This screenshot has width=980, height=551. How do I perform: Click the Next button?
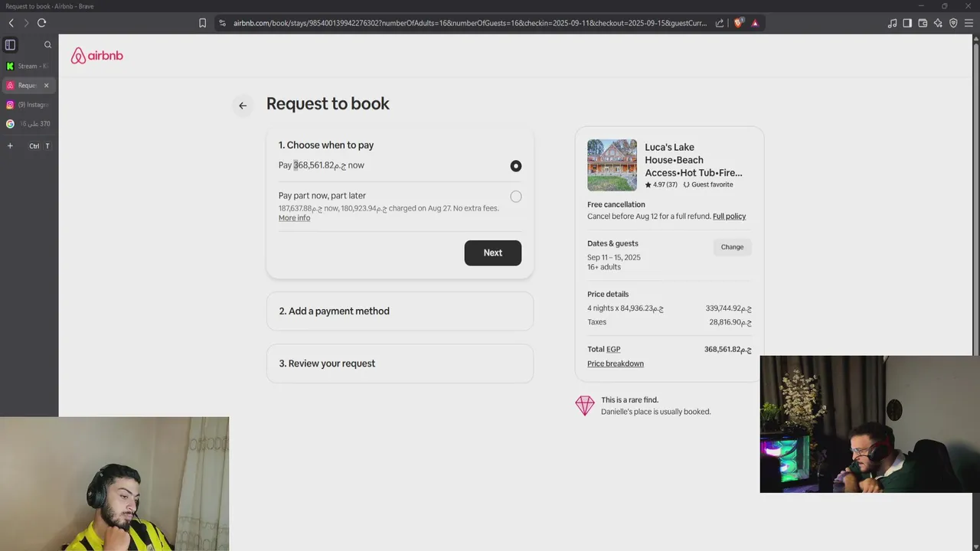493,253
